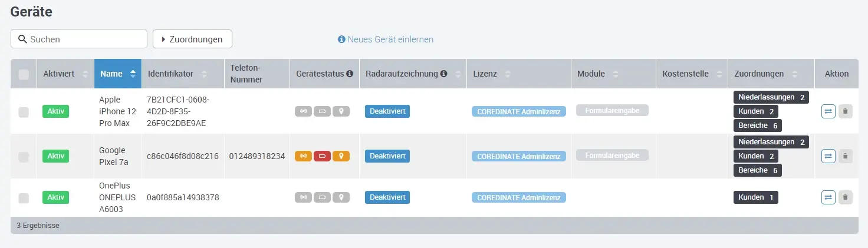
Task: Click the orange connection status icon for Google Pixel 7a
Action: [x=303, y=156]
